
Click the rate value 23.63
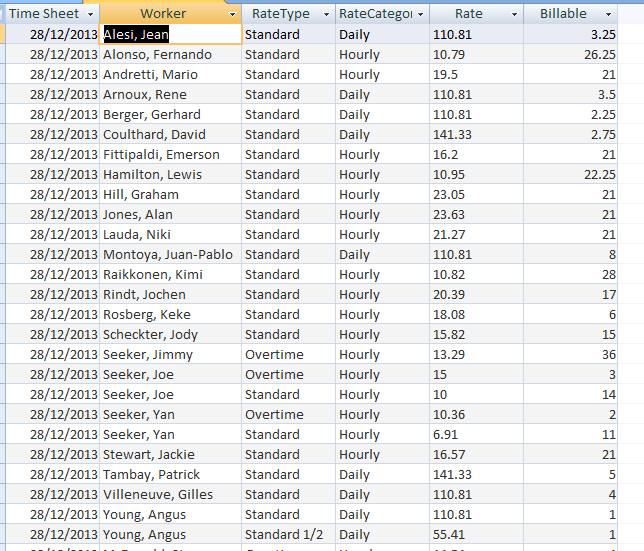(476, 214)
